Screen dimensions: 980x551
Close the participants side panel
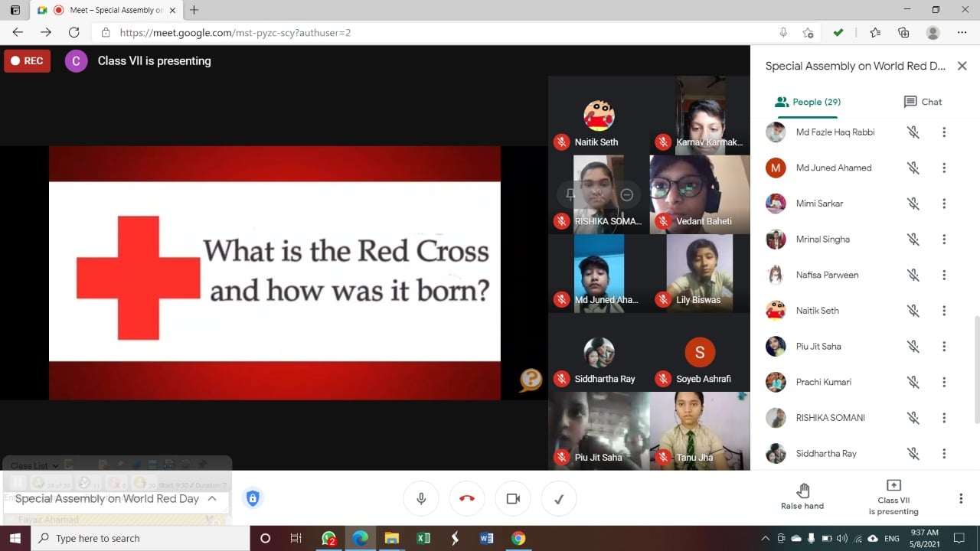click(x=962, y=66)
